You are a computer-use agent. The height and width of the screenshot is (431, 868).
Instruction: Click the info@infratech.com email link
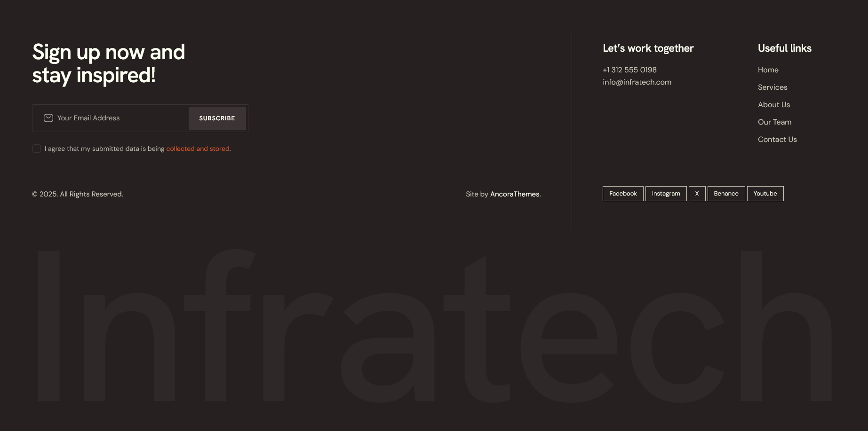click(637, 82)
